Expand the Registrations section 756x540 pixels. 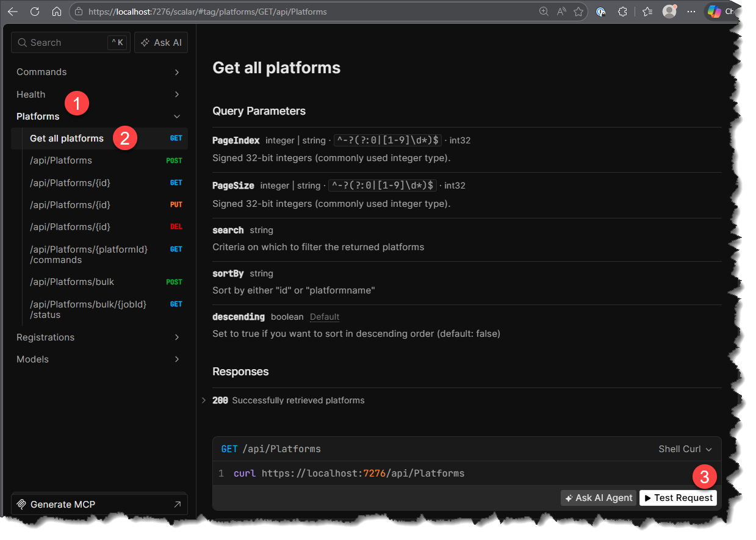tap(45, 337)
